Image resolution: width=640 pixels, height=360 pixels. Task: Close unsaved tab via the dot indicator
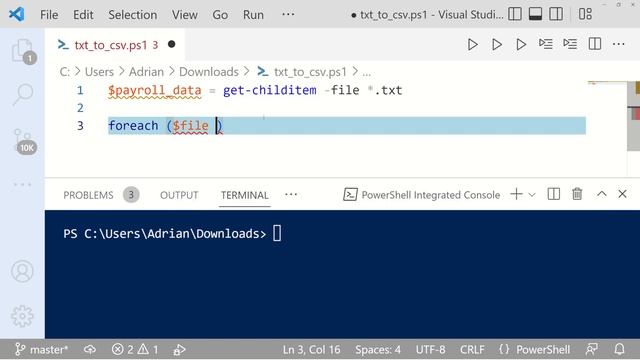[172, 44]
